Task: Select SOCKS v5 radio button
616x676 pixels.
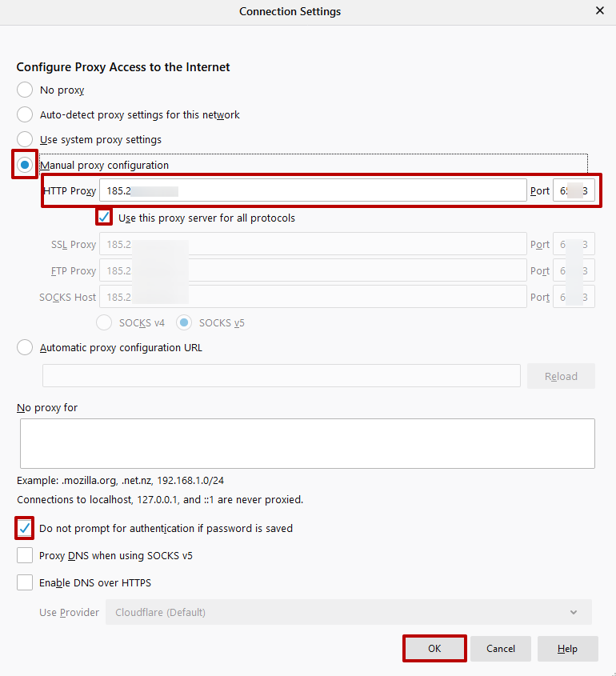Action: [x=185, y=322]
